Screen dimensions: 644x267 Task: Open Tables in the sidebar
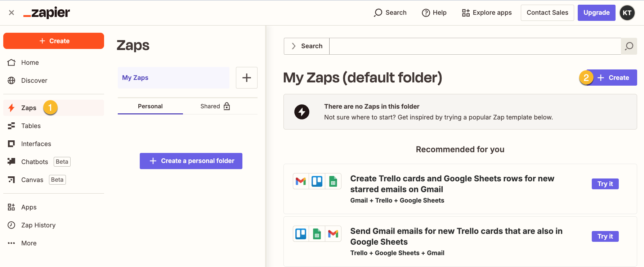pos(54,126)
